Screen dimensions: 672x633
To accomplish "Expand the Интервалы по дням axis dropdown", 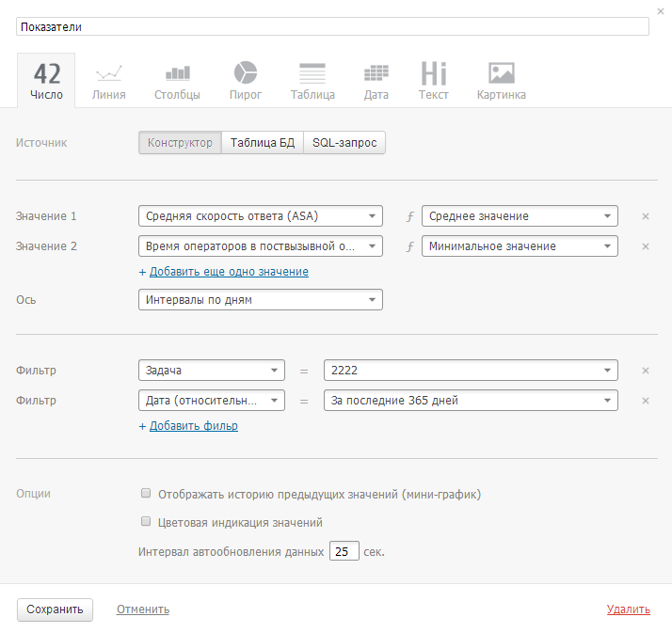I will tap(260, 300).
